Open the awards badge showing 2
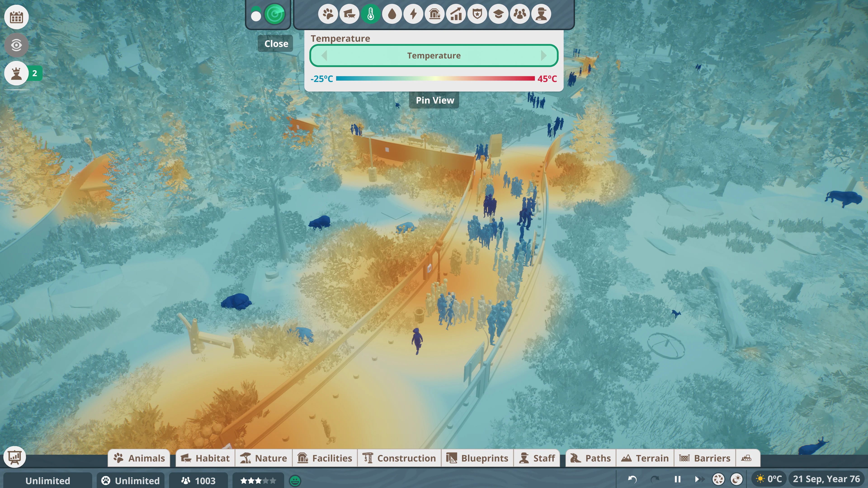 pyautogui.click(x=16, y=73)
